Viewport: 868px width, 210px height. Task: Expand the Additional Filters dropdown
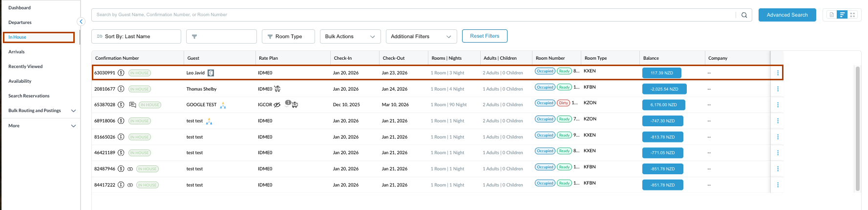(x=421, y=37)
